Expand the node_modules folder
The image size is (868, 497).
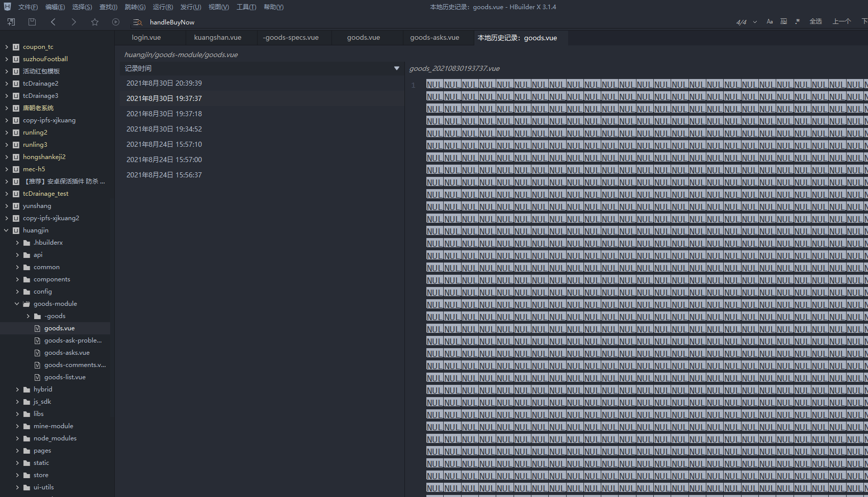click(17, 438)
